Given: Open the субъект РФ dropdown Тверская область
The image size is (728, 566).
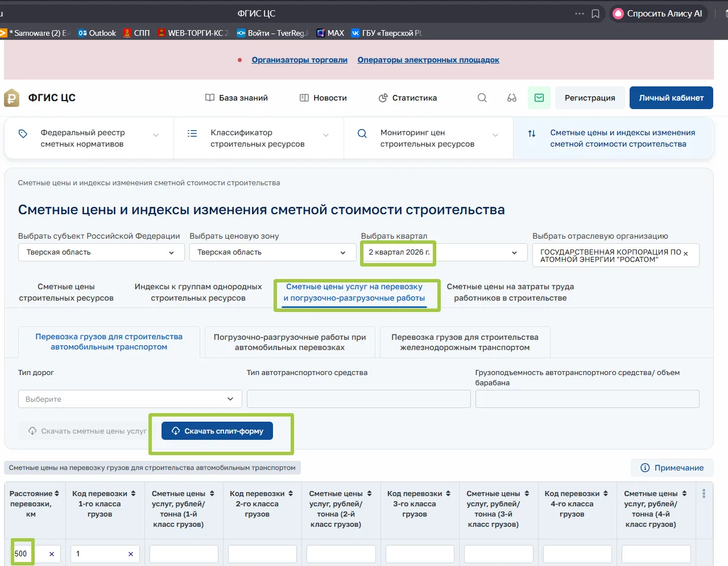Looking at the screenshot, I should click(101, 252).
